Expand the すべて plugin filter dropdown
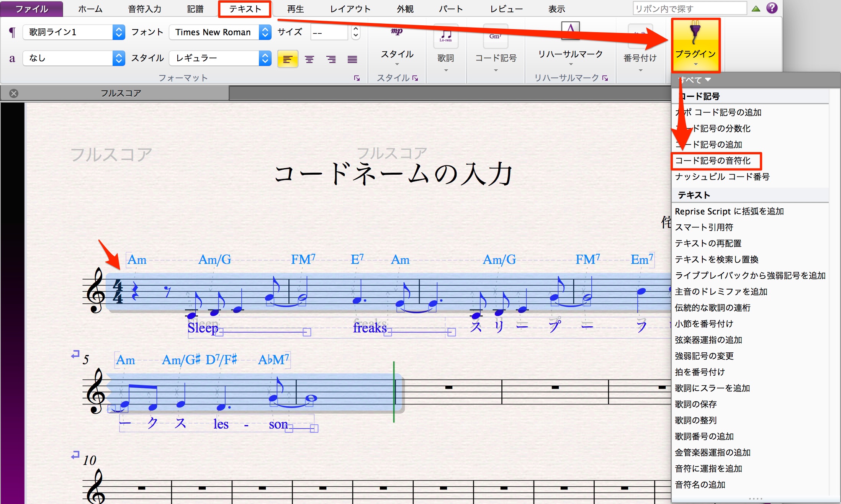841x504 pixels. click(695, 80)
